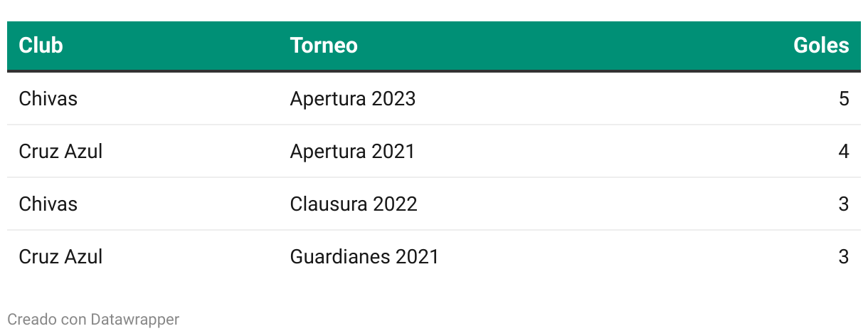
Task: Click the goals value 5
Action: tap(844, 98)
